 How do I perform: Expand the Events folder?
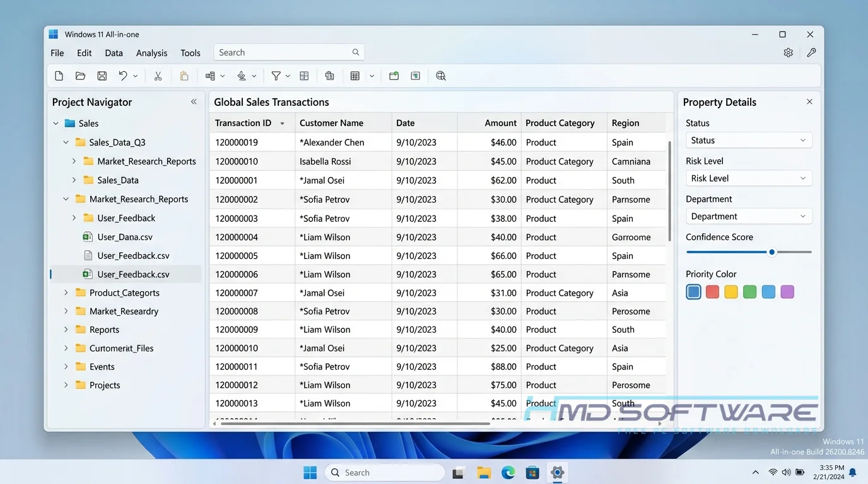66,366
